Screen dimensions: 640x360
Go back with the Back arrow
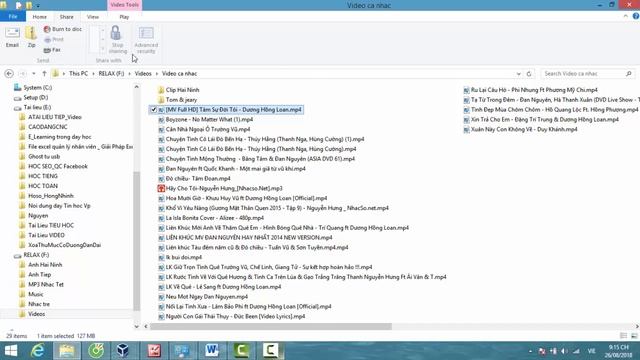[9, 73]
